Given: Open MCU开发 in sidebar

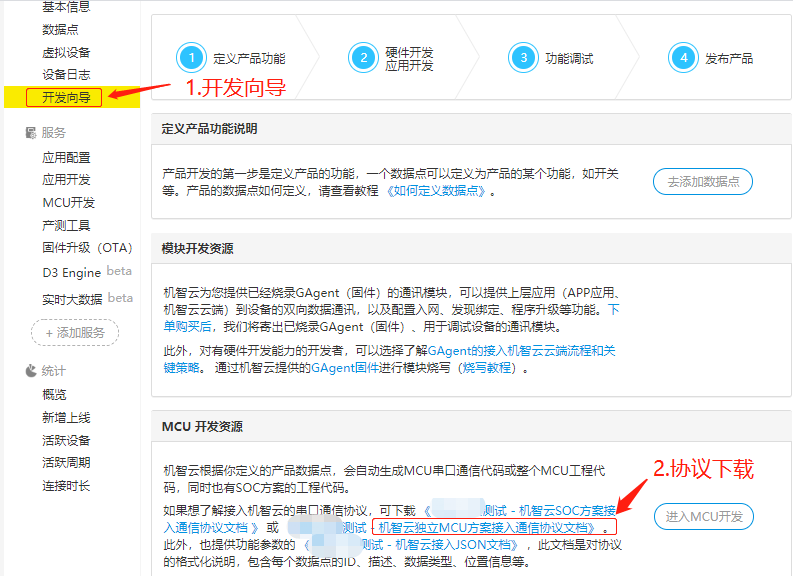Looking at the screenshot, I should [x=69, y=203].
